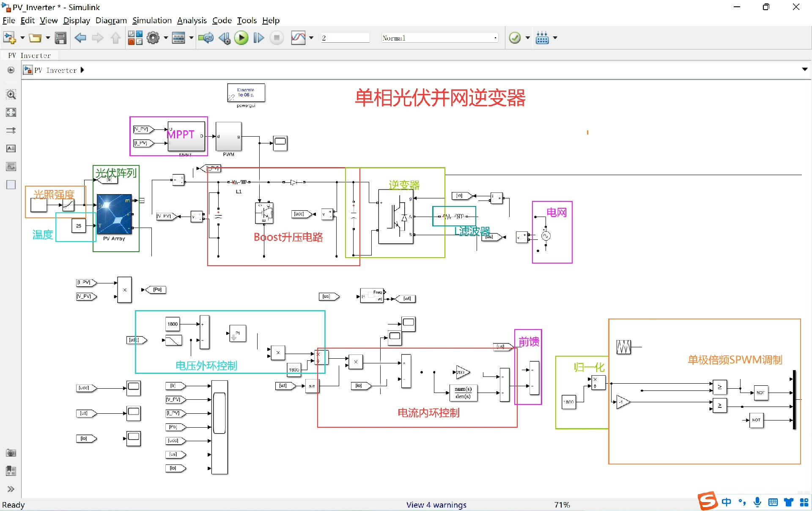Toggle sample time legend palette icon
812x511 pixels.
(x=11, y=131)
